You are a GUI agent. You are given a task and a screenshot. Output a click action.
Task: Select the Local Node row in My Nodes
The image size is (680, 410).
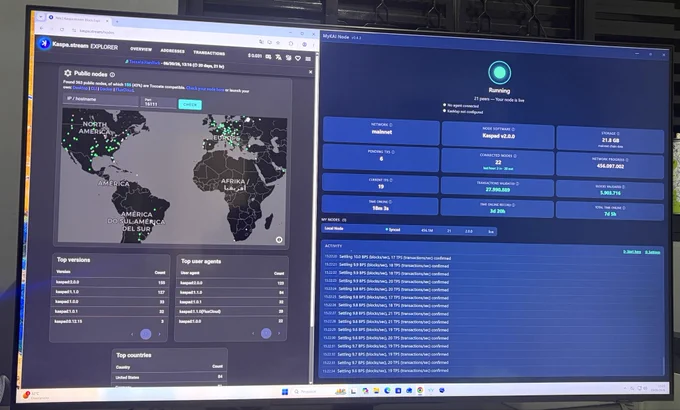tap(409, 230)
